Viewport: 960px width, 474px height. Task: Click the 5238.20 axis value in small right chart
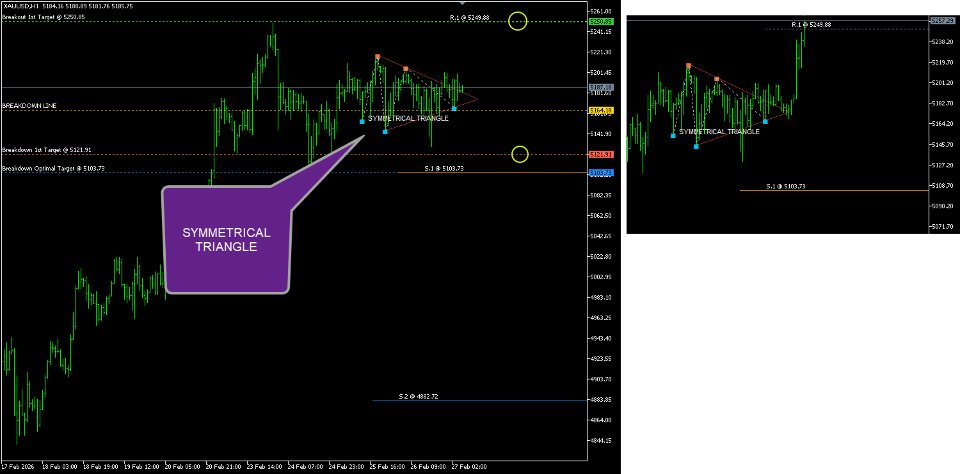tap(942, 42)
